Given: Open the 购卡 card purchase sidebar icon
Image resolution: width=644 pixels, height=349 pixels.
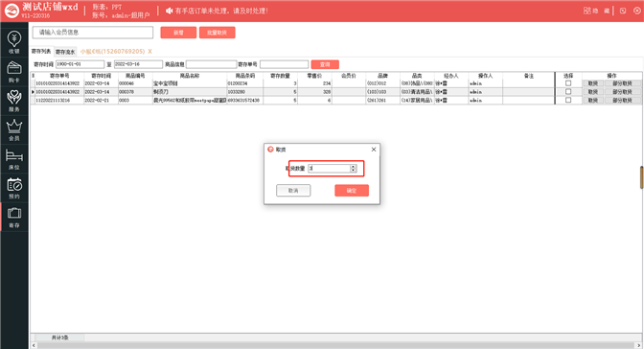Looking at the screenshot, I should coord(14,72).
